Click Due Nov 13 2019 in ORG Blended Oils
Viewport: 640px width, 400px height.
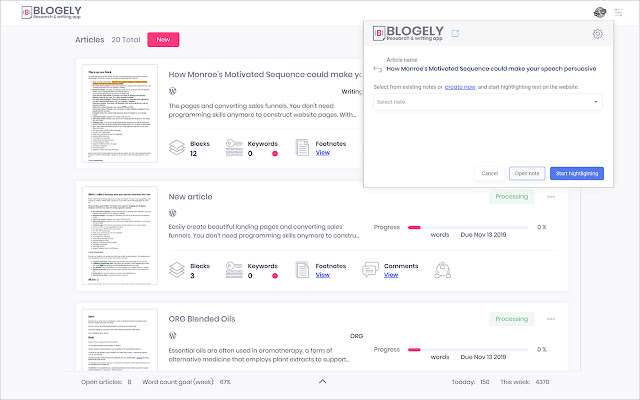pyautogui.click(x=483, y=357)
